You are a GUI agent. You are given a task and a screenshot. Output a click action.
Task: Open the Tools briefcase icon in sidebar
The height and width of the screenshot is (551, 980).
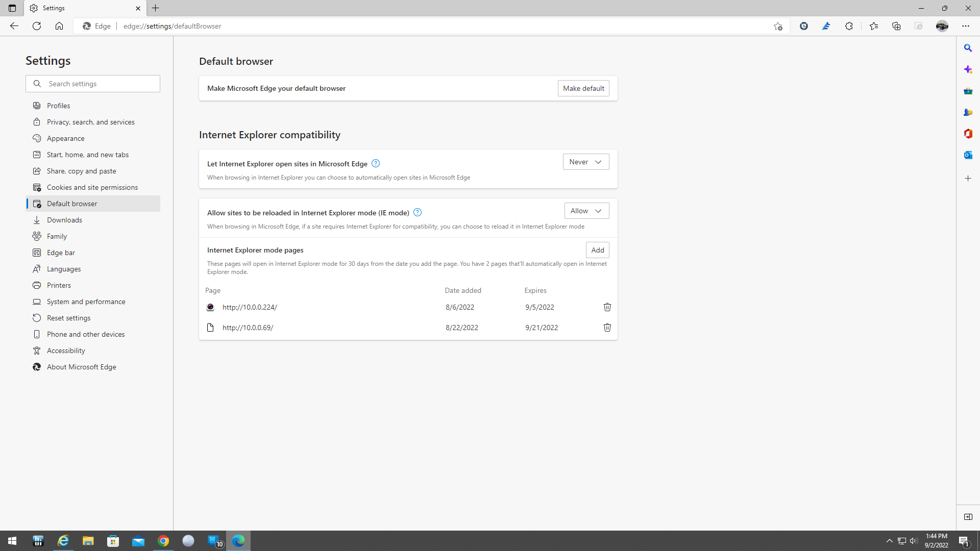[968, 91]
